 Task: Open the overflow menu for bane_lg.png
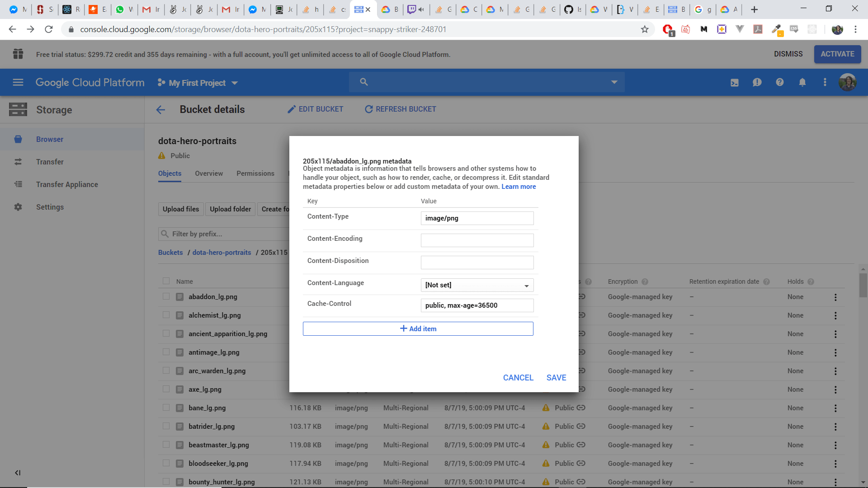pyautogui.click(x=835, y=408)
